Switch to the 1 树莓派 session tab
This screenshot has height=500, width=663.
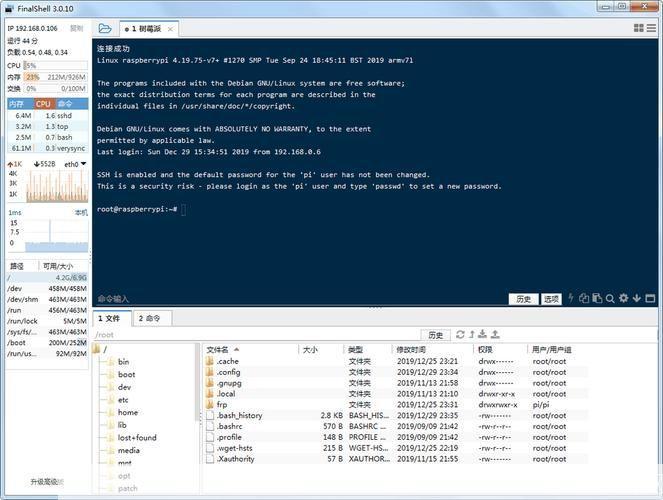click(x=149, y=29)
